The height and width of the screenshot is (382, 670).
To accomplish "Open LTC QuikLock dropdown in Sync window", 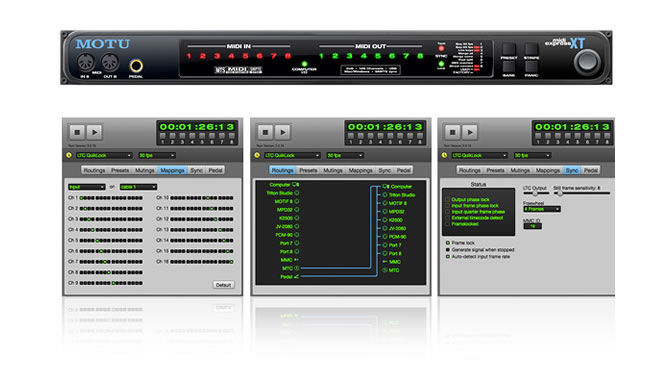I will click(x=479, y=156).
